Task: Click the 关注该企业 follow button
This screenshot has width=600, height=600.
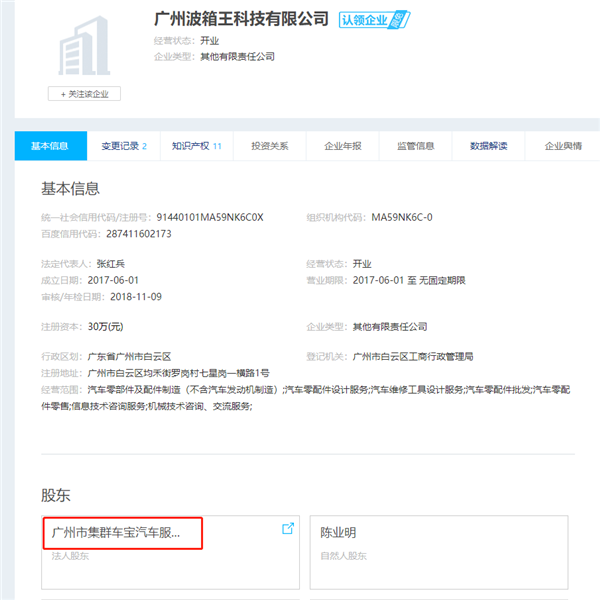Action: point(84,94)
